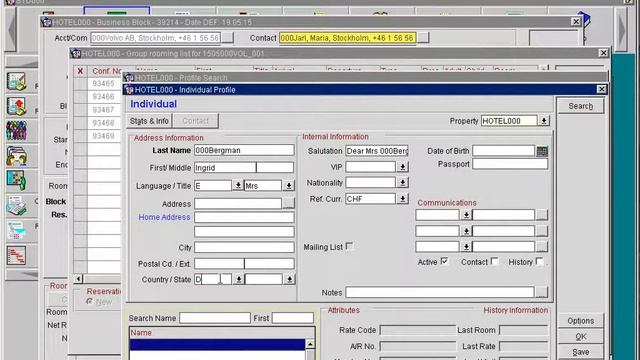Screen dimensions: 640x360
Task: Click lookup button beside Acct/Com field in Business Block
Action: (x=227, y=38)
